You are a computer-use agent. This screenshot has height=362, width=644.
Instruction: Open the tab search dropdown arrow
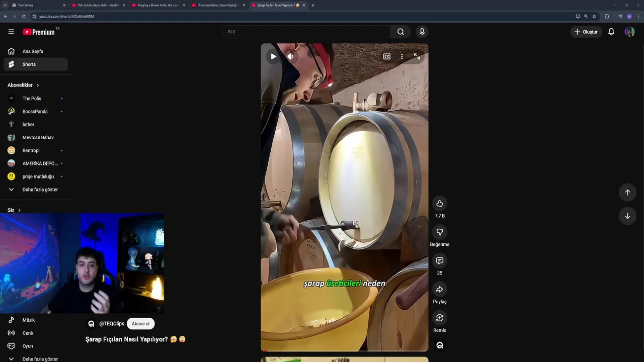(5, 5)
